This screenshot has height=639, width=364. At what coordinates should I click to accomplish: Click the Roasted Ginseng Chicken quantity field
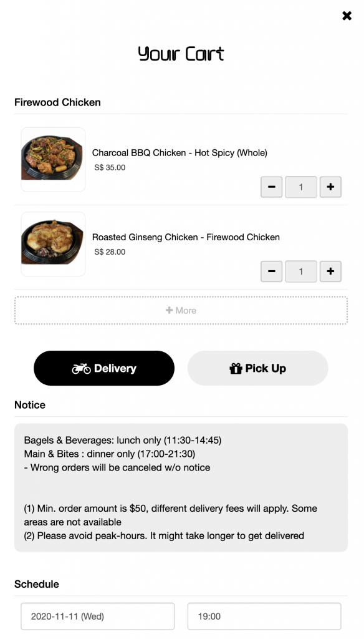tap(301, 271)
